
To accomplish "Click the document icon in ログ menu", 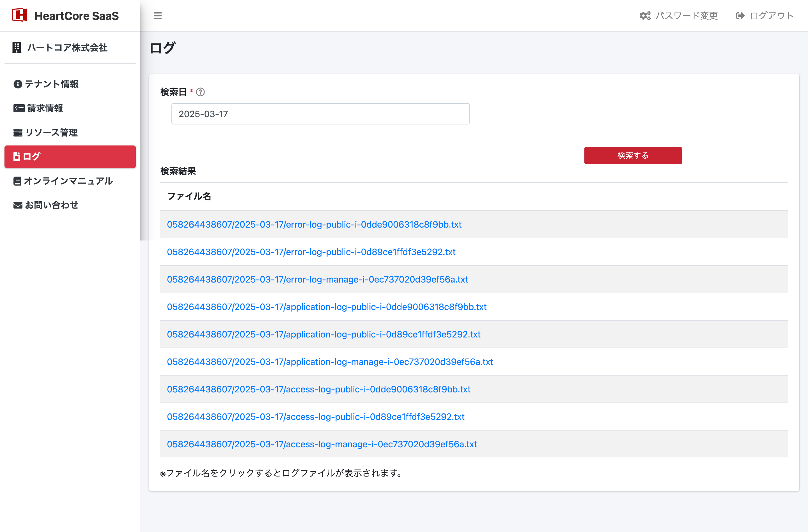I will click(x=17, y=156).
